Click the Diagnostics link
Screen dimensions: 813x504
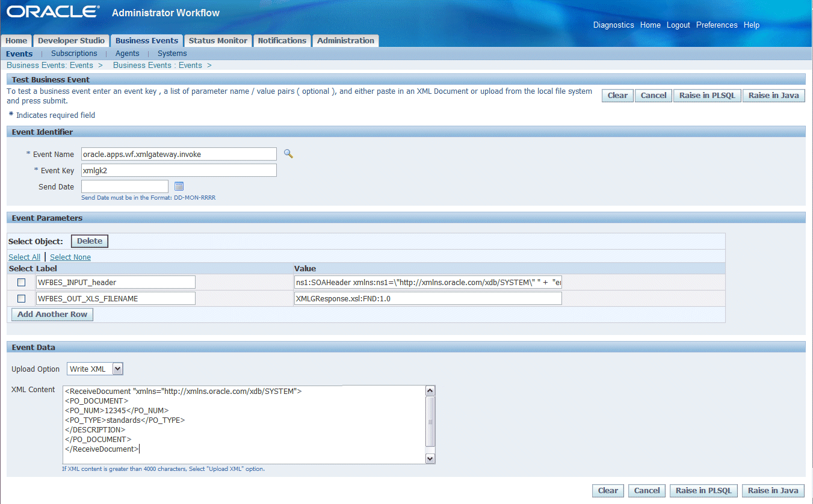pos(614,25)
